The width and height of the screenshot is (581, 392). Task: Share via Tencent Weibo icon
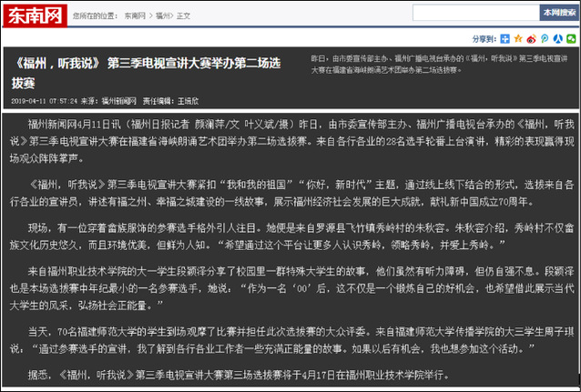[544, 39]
